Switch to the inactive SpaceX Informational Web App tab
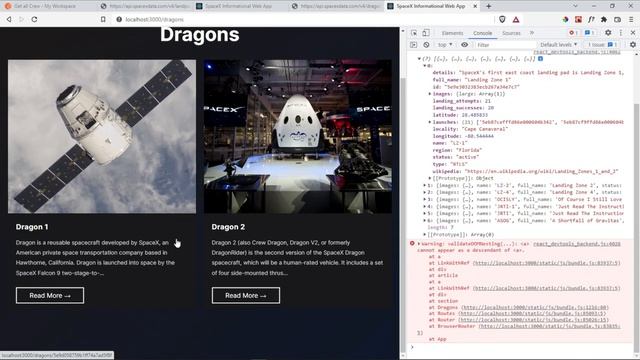The width and height of the screenshot is (640, 360). pyautogui.click(x=240, y=6)
